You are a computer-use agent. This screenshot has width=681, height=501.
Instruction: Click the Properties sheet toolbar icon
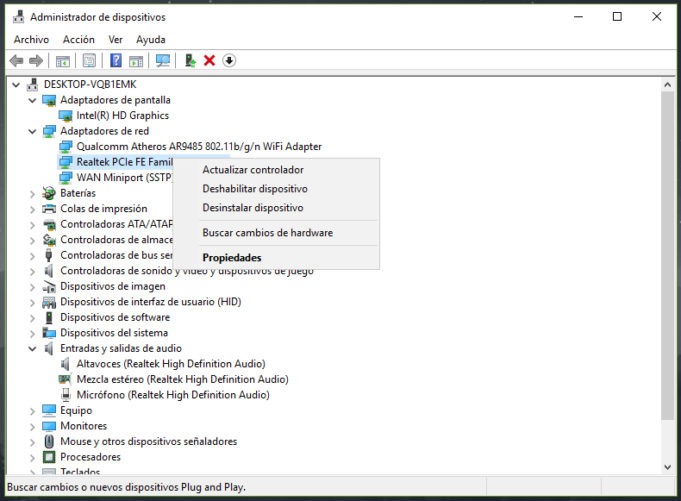tap(89, 61)
